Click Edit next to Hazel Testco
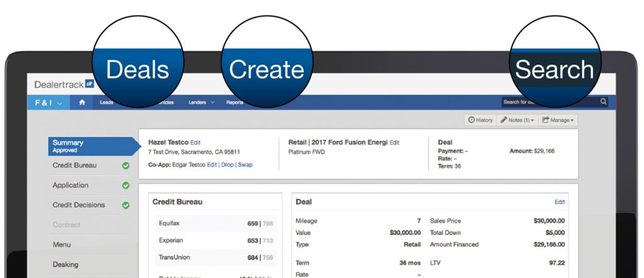This screenshot has height=278, width=644. 196,143
